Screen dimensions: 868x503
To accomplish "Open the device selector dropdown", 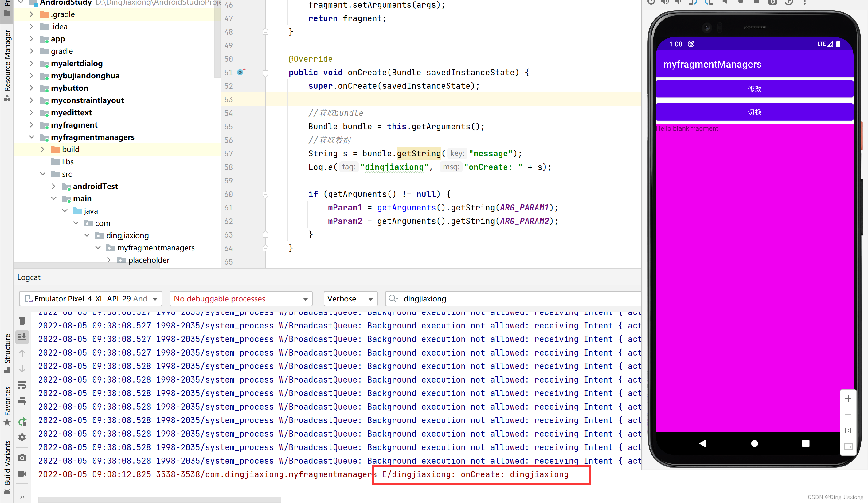I will point(91,299).
